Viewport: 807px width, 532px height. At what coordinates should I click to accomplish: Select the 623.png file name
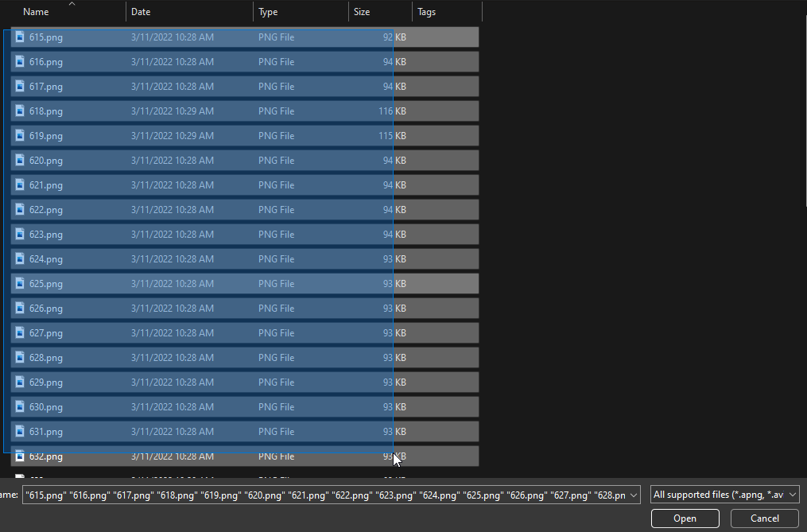pyautogui.click(x=46, y=235)
